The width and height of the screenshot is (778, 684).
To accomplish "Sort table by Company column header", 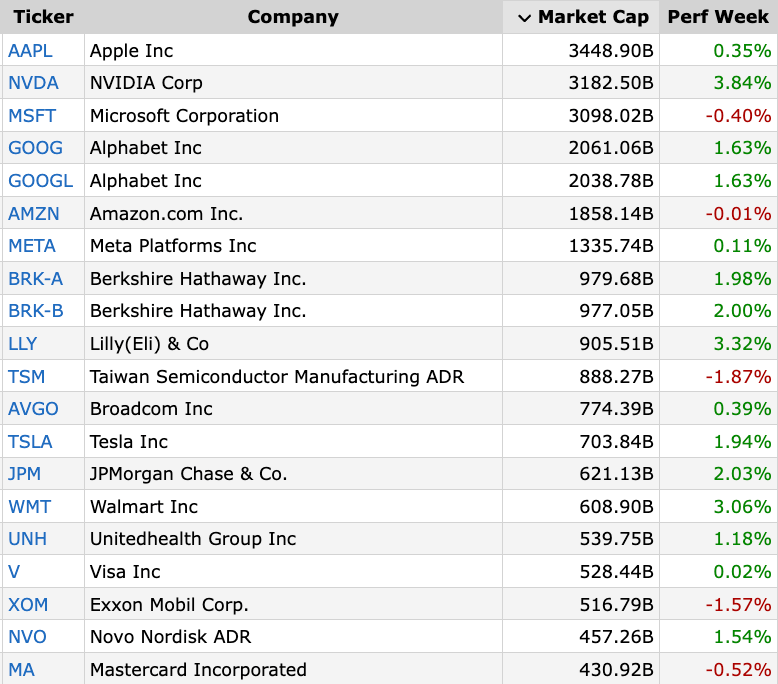I will pyautogui.click(x=293, y=17).
